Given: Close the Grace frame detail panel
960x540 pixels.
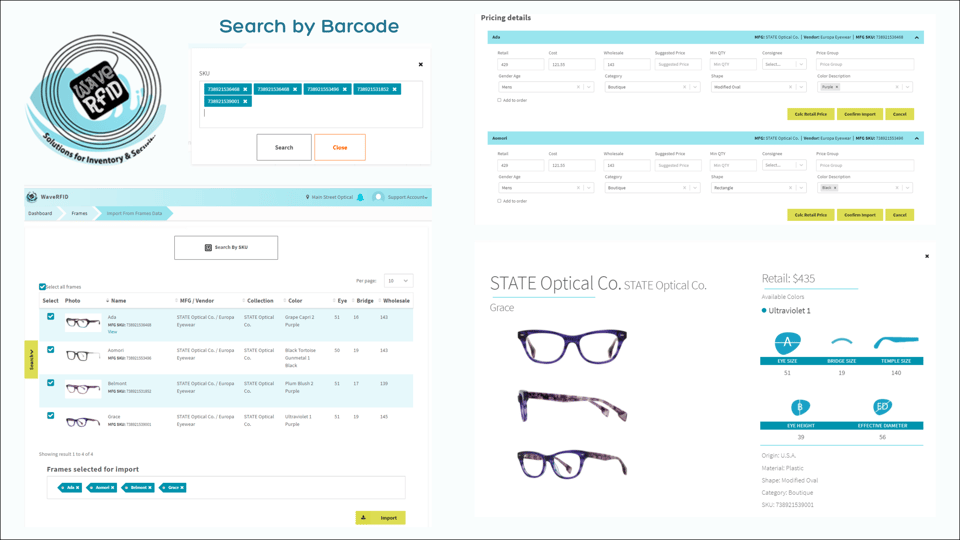Looking at the screenshot, I should tap(927, 257).
